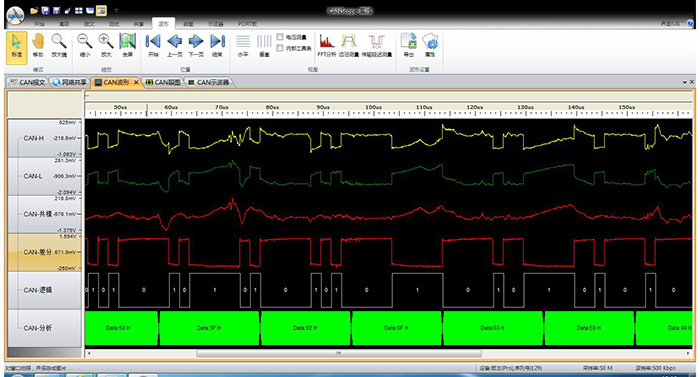Fit waveform to full screen

(x=127, y=45)
